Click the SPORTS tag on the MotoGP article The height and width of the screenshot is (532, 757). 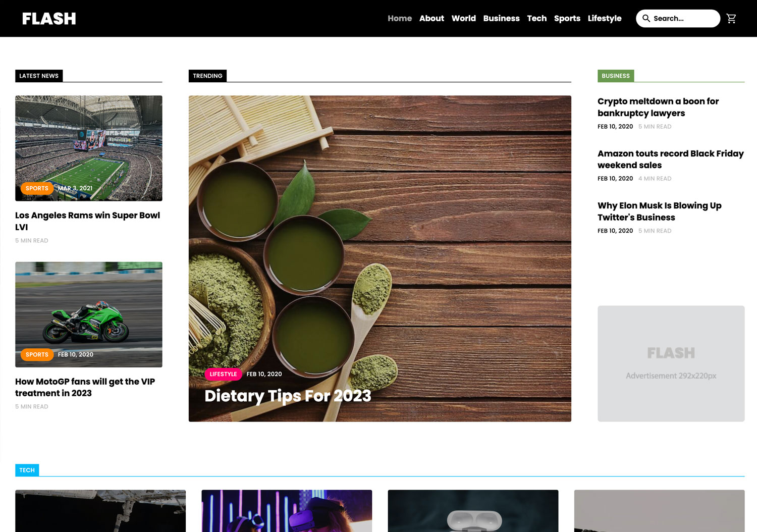click(x=36, y=354)
